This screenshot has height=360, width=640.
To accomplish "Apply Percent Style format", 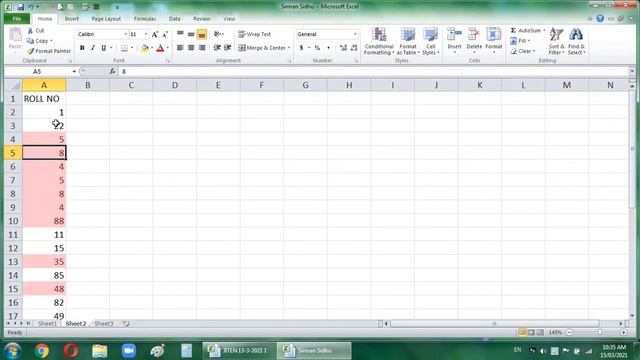I will (x=317, y=48).
